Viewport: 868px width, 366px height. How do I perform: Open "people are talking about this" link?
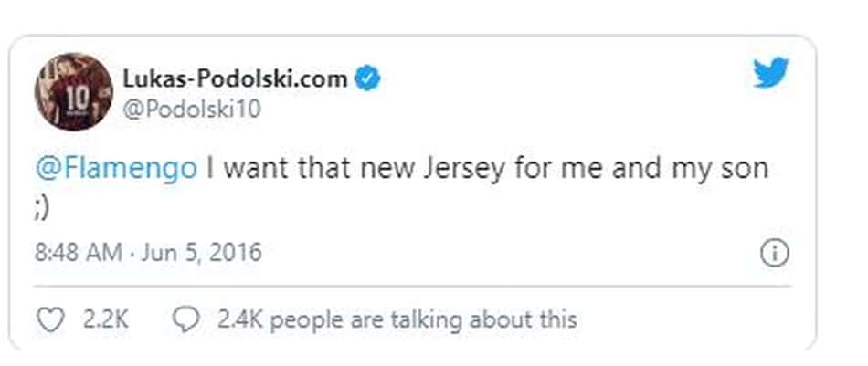423,319
